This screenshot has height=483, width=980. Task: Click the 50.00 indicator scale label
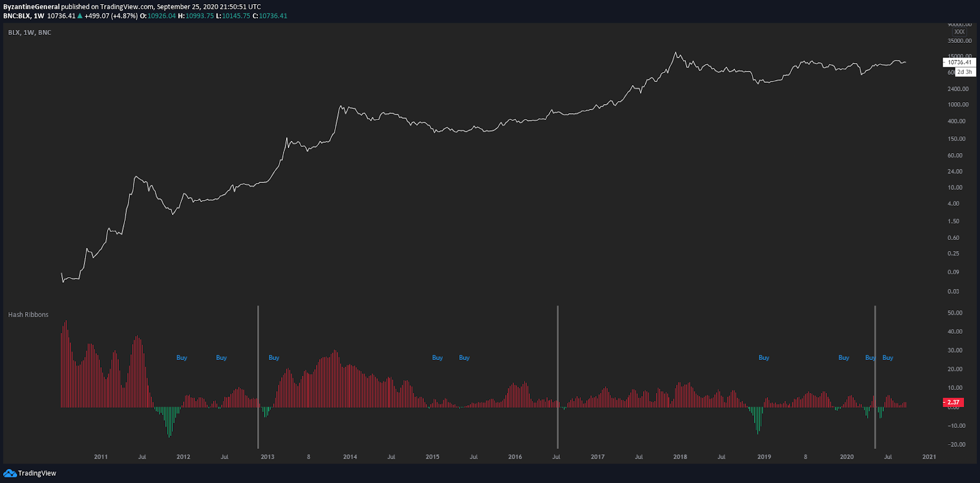tap(955, 313)
